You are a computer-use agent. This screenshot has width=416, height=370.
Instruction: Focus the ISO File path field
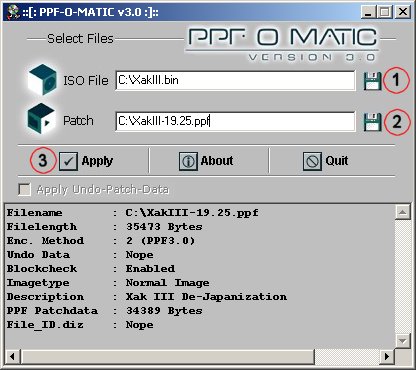click(235, 80)
